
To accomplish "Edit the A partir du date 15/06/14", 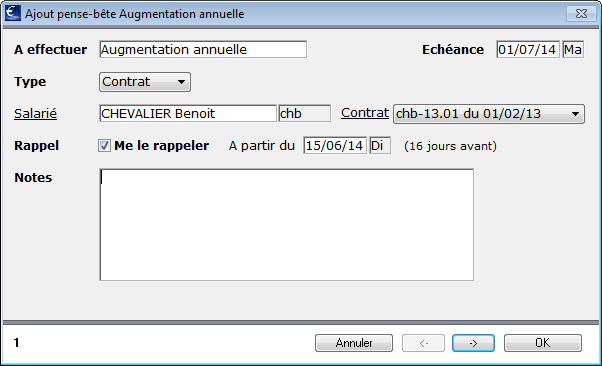I will click(335, 146).
